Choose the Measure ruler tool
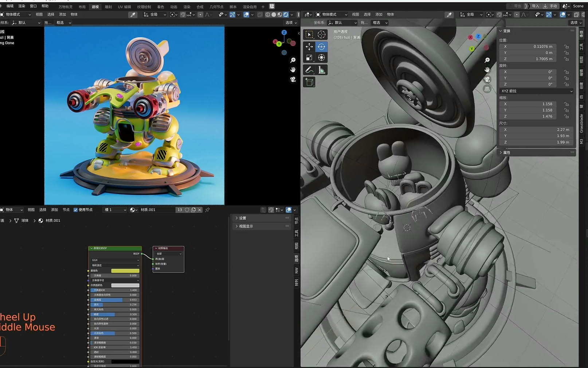Image resolution: width=588 pixels, height=368 pixels. coord(321,70)
